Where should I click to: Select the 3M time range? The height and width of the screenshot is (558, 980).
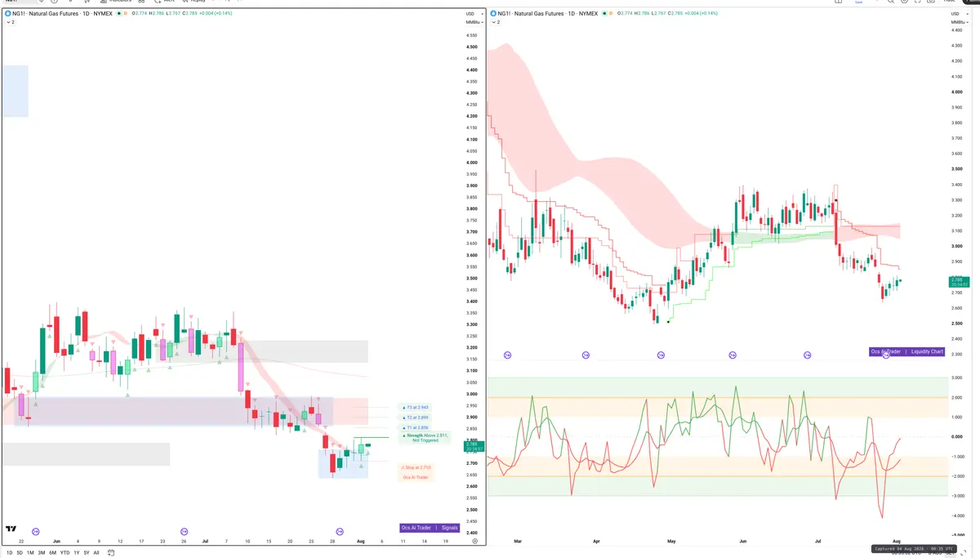point(42,552)
